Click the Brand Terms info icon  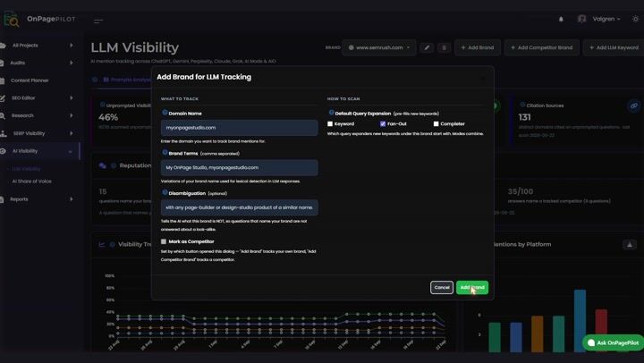165,152
